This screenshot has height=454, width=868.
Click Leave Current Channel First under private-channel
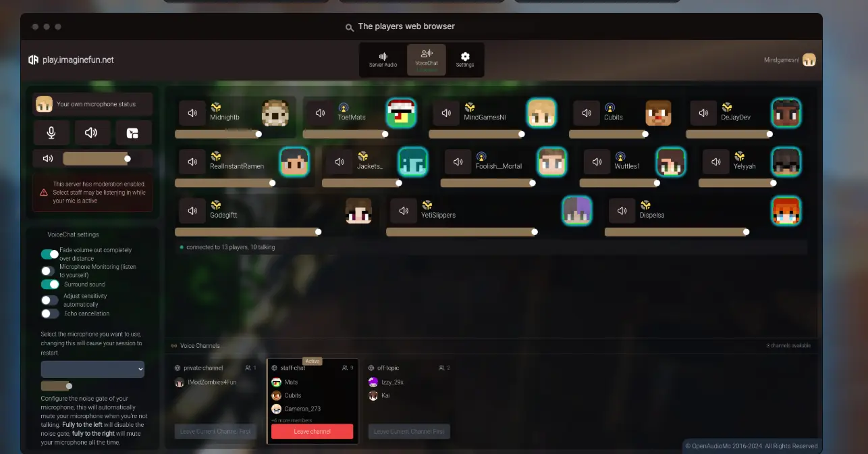click(x=215, y=431)
